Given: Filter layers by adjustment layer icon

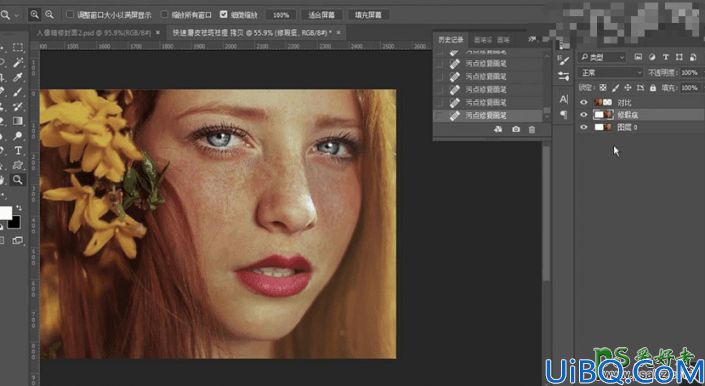Looking at the screenshot, I should (x=652, y=57).
